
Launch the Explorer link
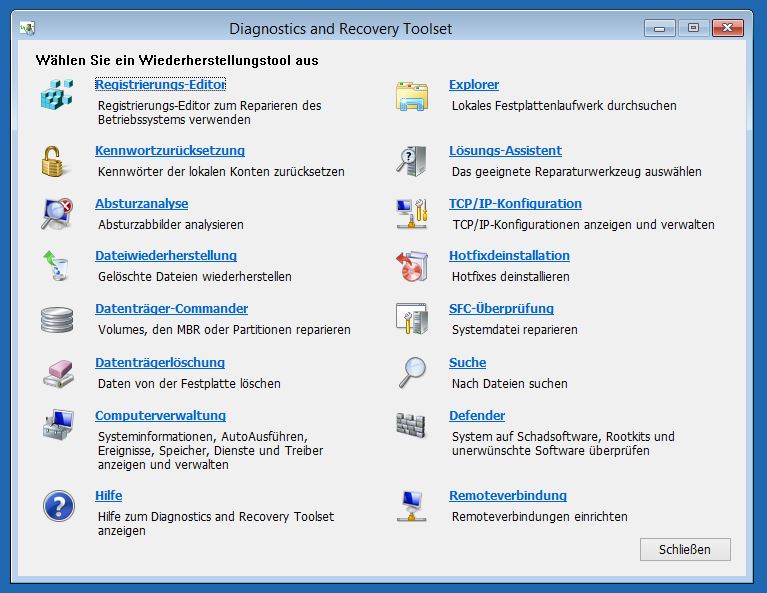coord(474,84)
